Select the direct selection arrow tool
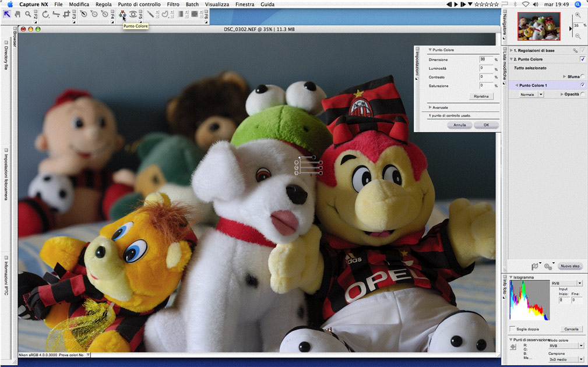 tap(7, 15)
